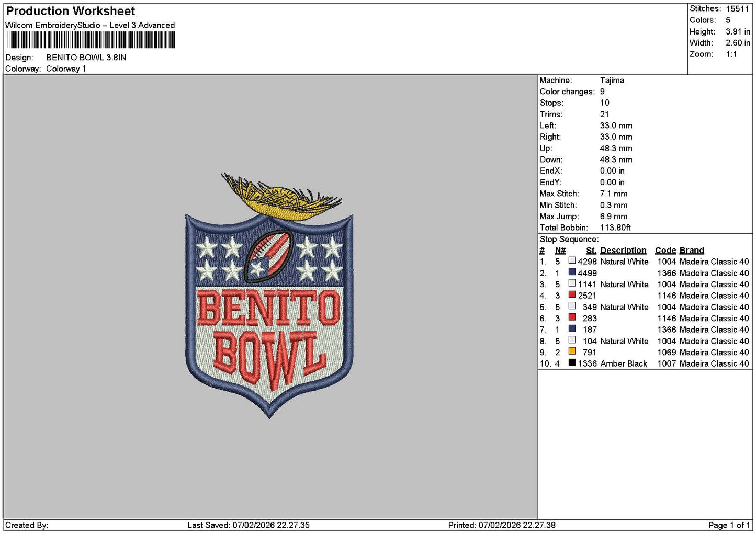Click the white swatch in stop 5
This screenshot has width=756, height=534.
[572, 306]
